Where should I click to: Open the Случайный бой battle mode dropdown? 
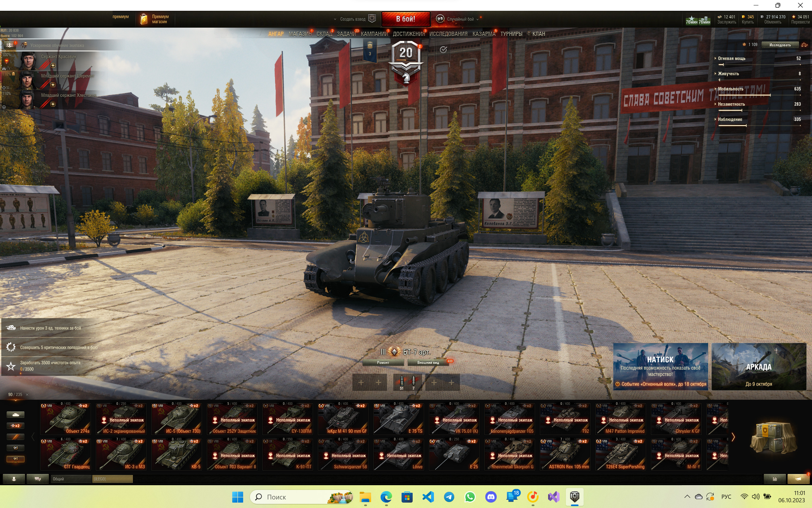pos(458,19)
